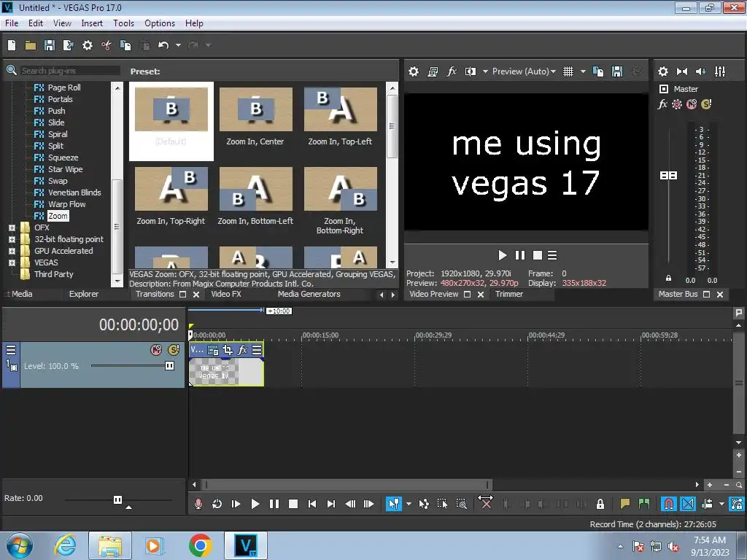
Task: Toggle Loop Playback in the transport bar
Action: pos(217,504)
